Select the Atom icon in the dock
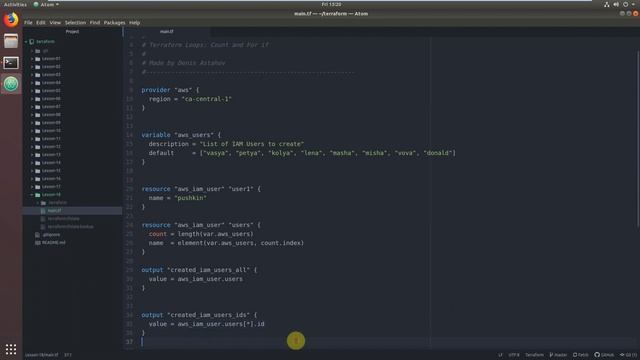 click(11, 84)
